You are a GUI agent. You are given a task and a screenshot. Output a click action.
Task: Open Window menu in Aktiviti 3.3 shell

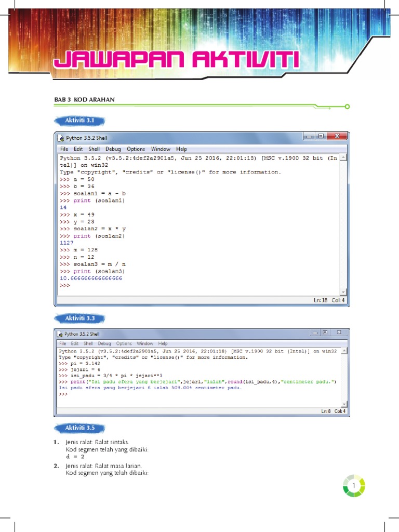(145, 343)
